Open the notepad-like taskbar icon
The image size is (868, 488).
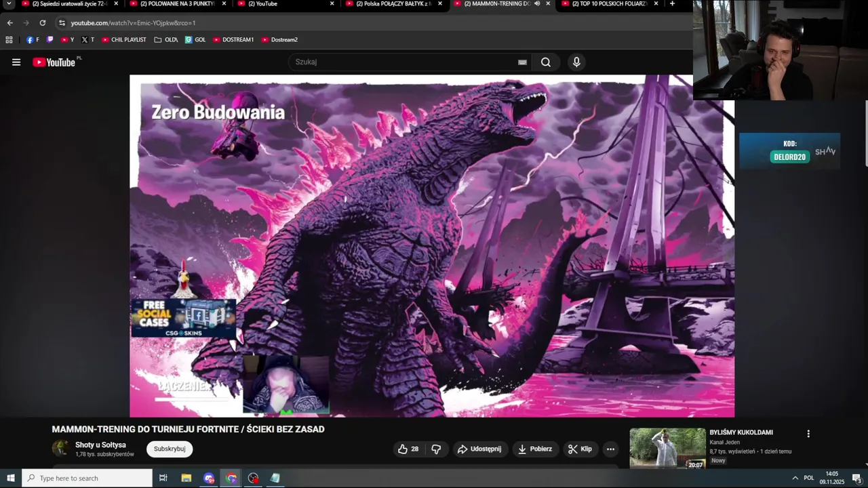coord(275,478)
